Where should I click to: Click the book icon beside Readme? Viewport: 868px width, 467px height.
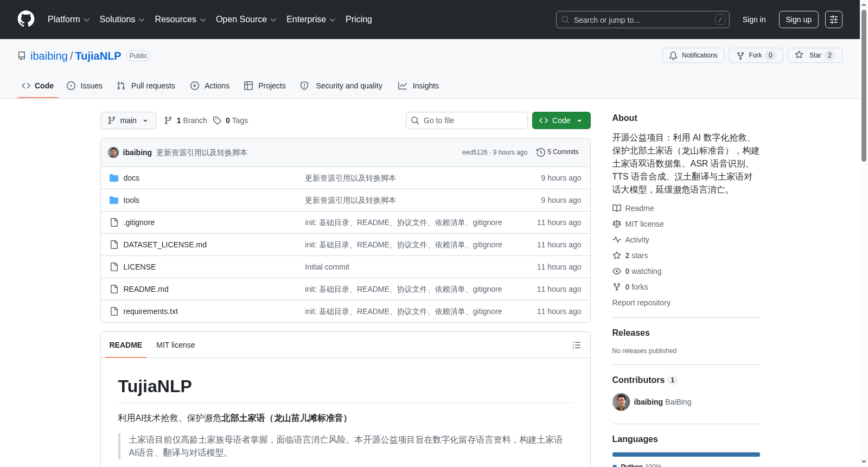coord(617,208)
